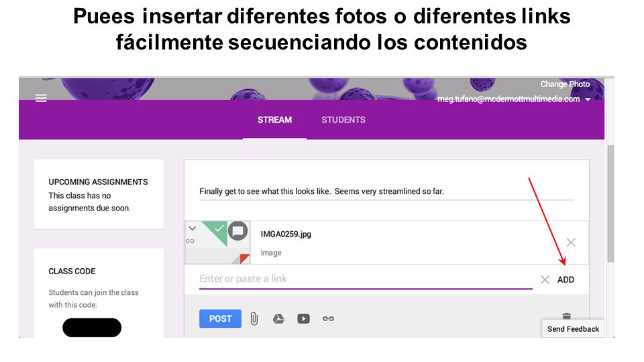Switch to the STUDENTS tab
The height and width of the screenshot is (362, 644).
click(343, 120)
